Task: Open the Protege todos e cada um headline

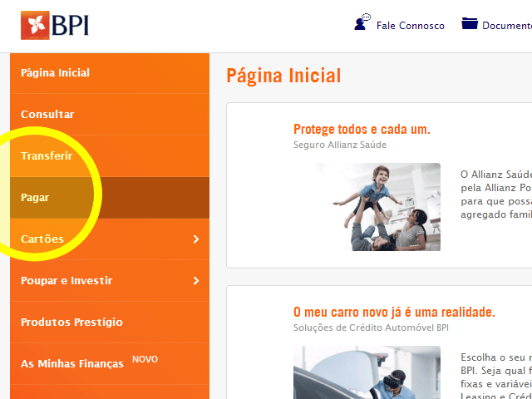Action: click(362, 130)
